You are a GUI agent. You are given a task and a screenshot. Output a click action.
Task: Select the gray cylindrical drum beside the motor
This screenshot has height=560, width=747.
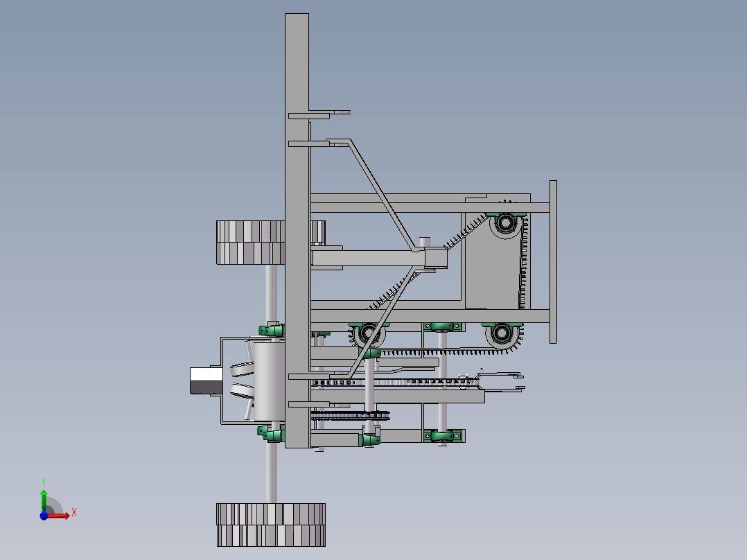(x=269, y=381)
